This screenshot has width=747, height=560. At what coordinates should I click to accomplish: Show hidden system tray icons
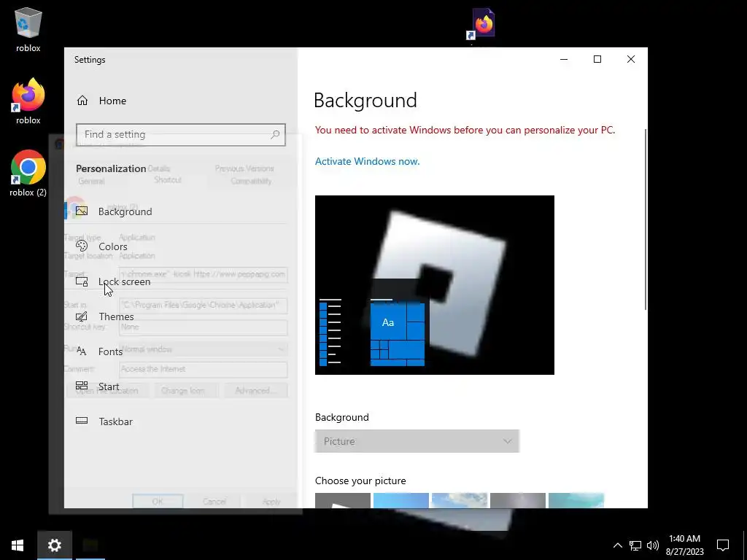pyautogui.click(x=617, y=545)
